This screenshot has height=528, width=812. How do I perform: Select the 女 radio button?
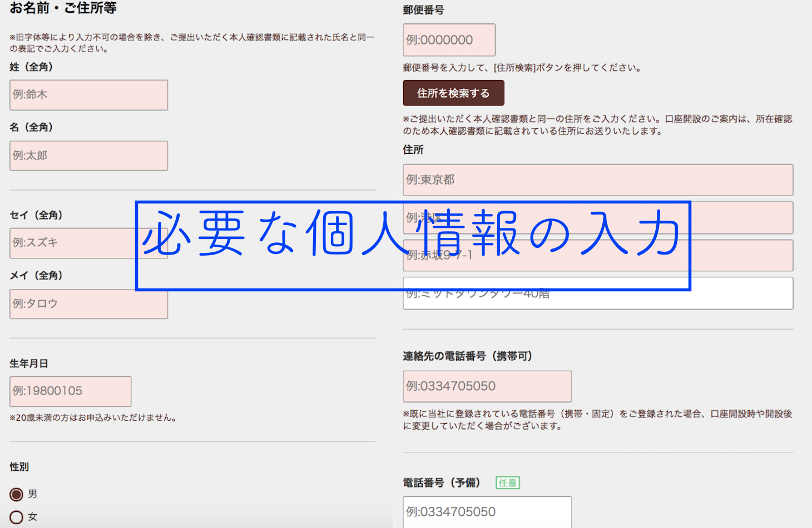17,517
